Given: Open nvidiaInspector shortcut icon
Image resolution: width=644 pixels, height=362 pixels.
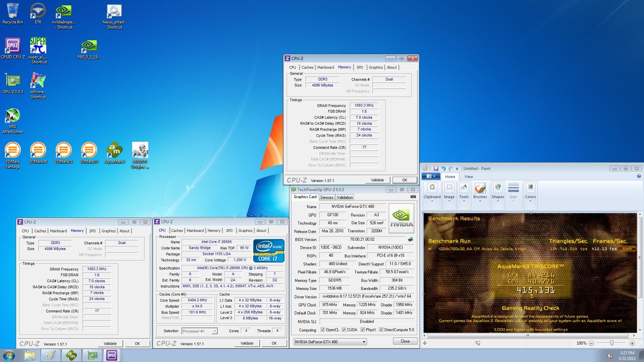Looking at the screenshot, I should point(64,17).
